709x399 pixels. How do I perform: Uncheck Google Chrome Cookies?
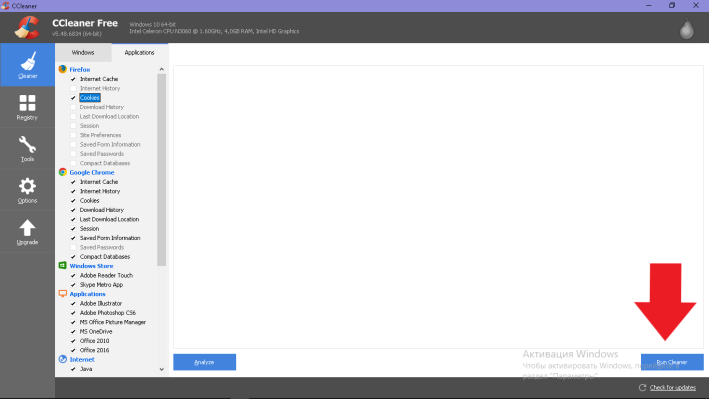pyautogui.click(x=73, y=200)
